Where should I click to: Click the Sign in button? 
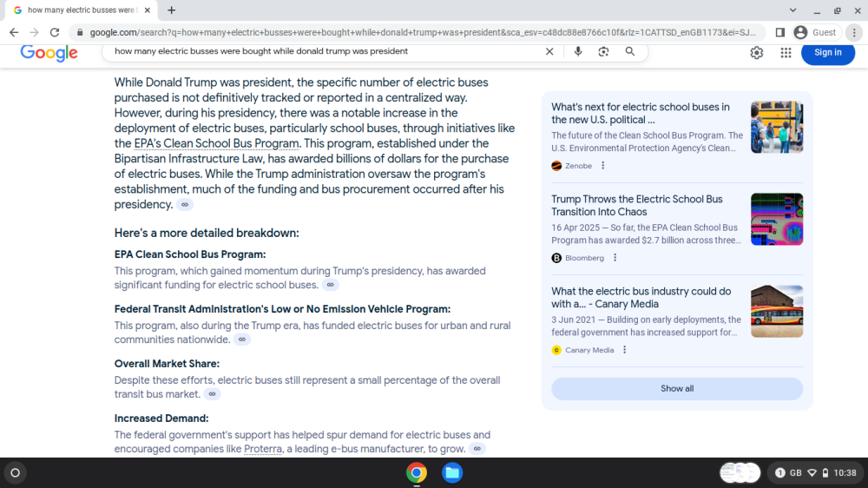[828, 53]
